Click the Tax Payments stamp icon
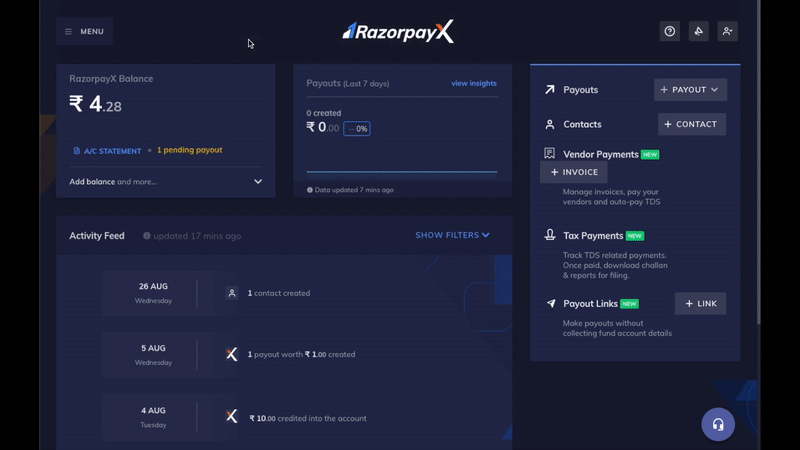The width and height of the screenshot is (800, 450). 549,235
